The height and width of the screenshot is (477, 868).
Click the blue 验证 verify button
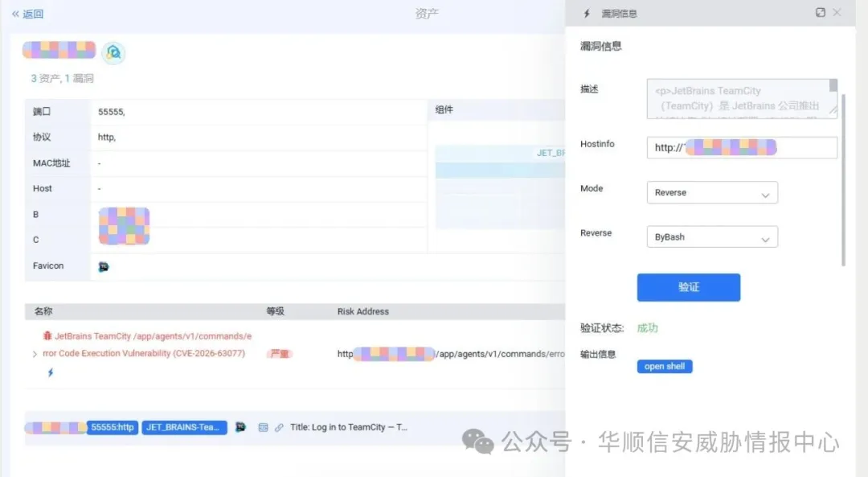coord(689,287)
